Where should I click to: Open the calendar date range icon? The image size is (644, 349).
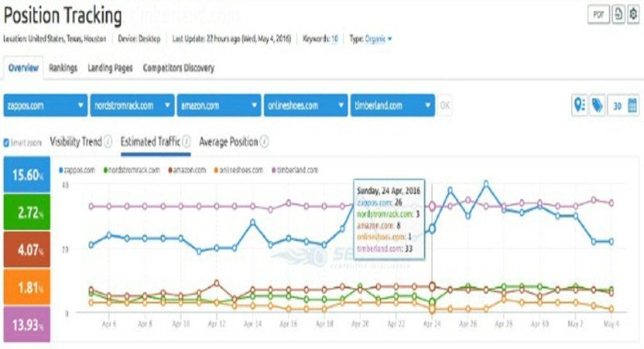click(633, 106)
